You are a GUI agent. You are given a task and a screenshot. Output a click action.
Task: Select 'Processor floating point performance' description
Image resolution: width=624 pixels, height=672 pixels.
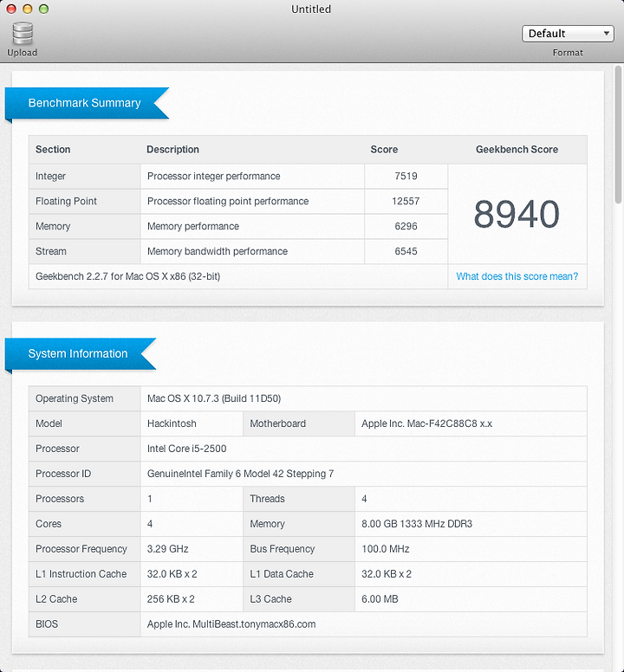pyautogui.click(x=228, y=202)
